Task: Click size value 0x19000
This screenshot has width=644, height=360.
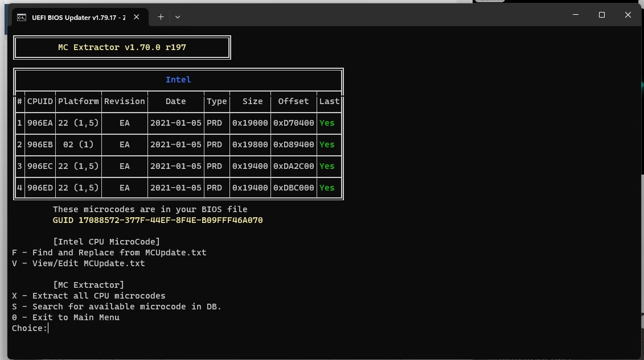Action: pos(250,123)
